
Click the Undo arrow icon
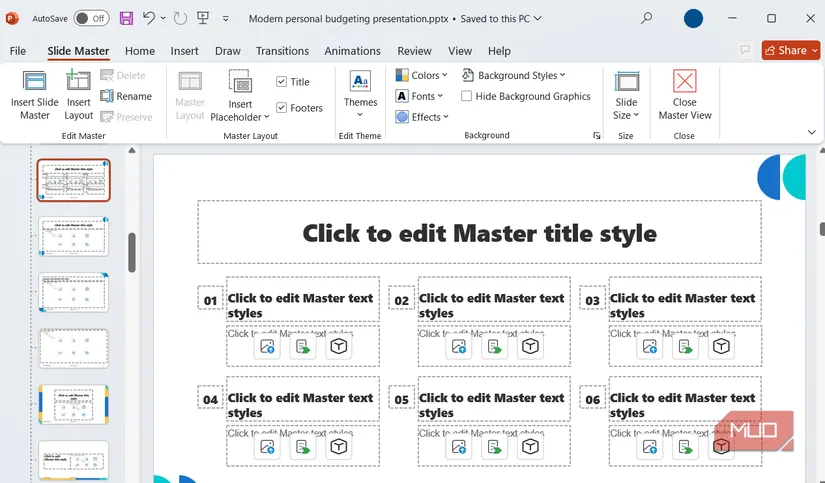(x=149, y=18)
